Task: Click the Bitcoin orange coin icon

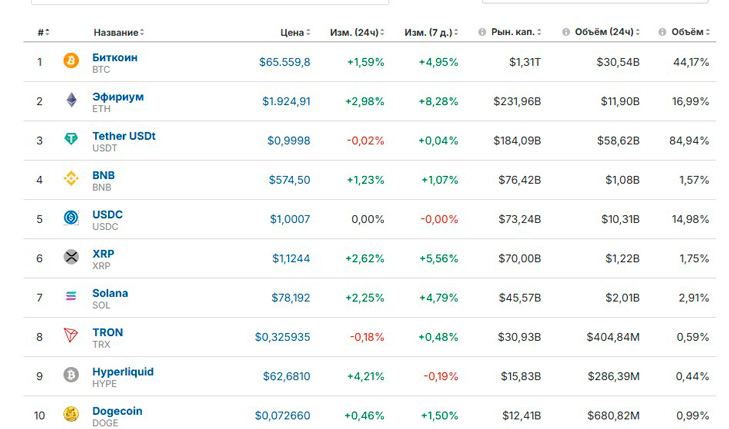Action: (71, 60)
